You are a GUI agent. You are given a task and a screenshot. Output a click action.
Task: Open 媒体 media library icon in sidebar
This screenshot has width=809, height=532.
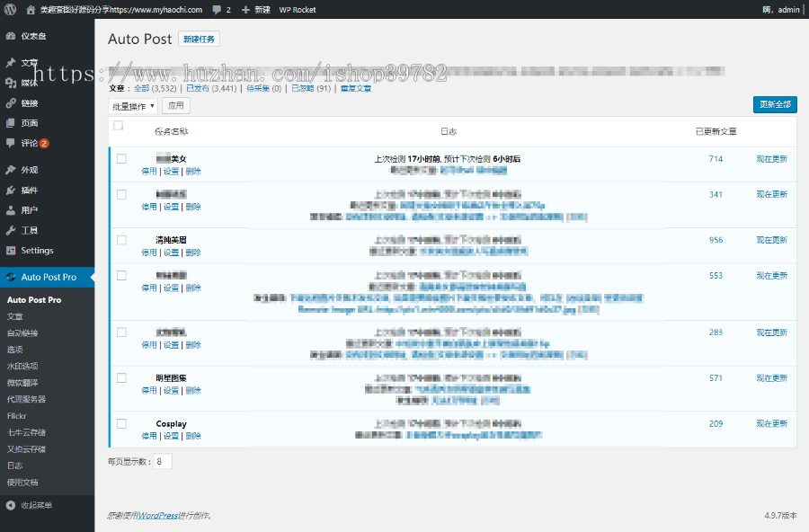coord(11,83)
